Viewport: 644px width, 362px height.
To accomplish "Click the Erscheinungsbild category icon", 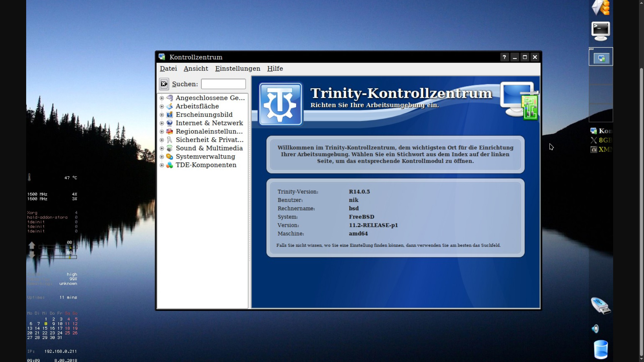I will pos(170,115).
